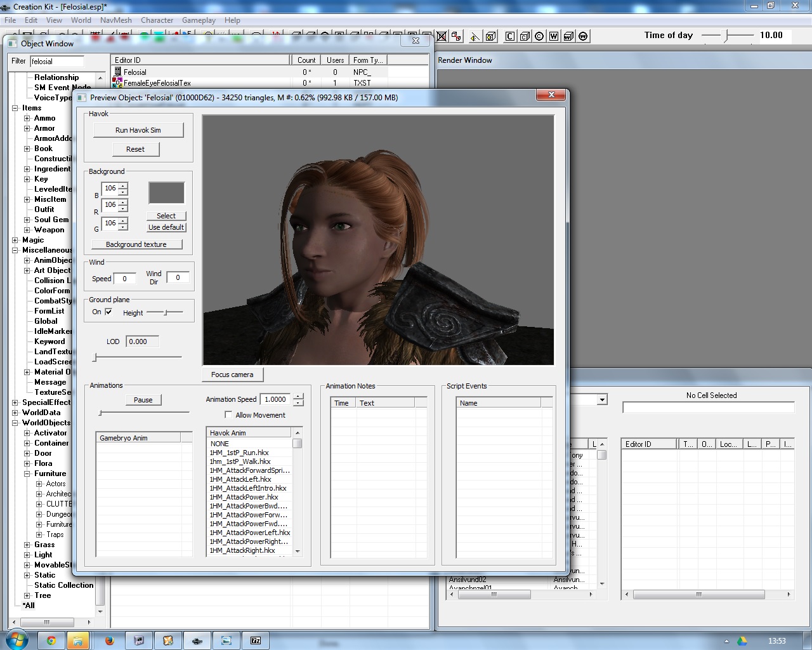Expand the Weapon tree node
Screen dimensions: 812x650
[27, 230]
